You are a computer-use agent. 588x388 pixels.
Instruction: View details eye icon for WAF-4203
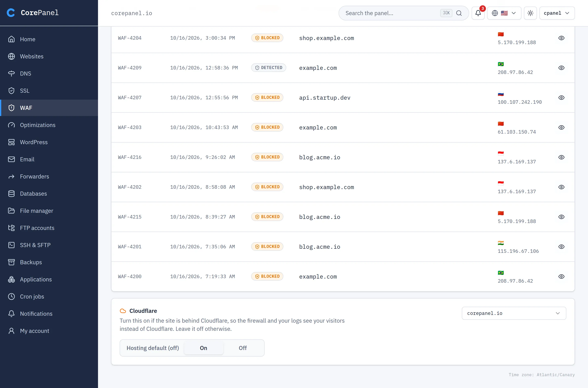point(561,127)
